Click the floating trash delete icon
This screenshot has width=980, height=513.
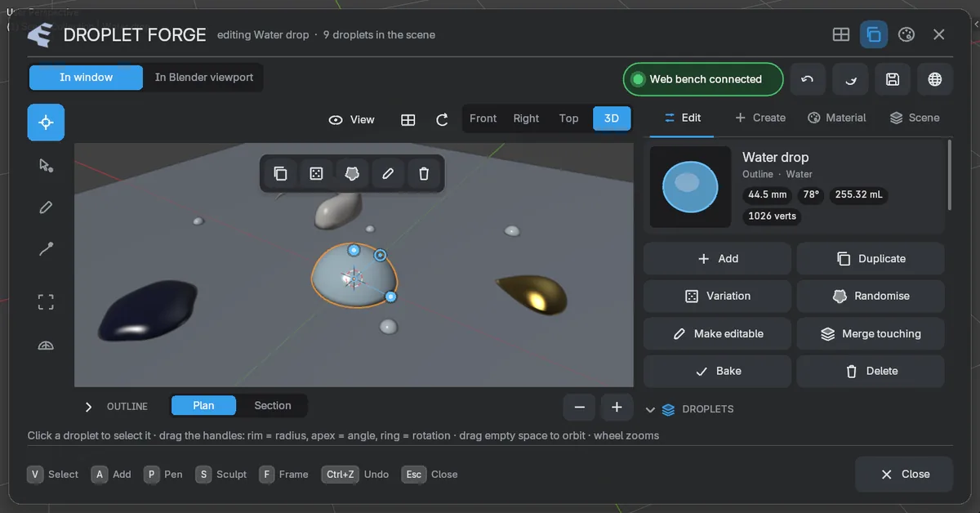[424, 173]
